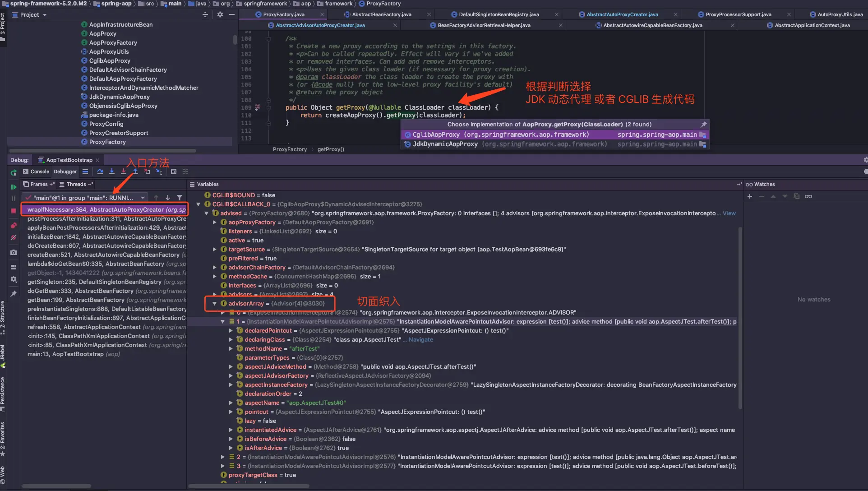Open the Evaluate Expression calculator icon
The width and height of the screenshot is (868, 491).
coord(174,171)
